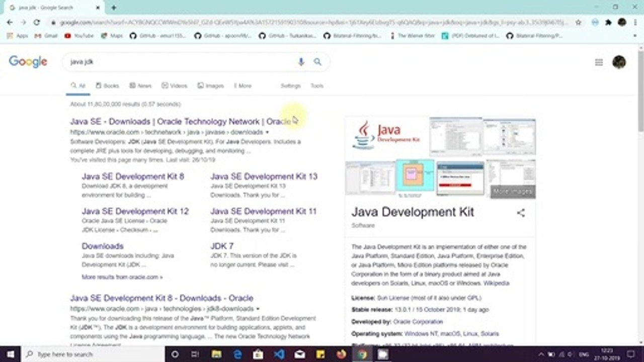
Task: Reload the current page
Action: point(36,22)
